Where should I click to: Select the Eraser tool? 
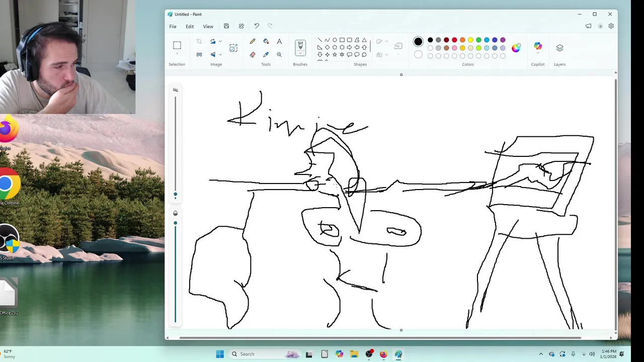253,54
